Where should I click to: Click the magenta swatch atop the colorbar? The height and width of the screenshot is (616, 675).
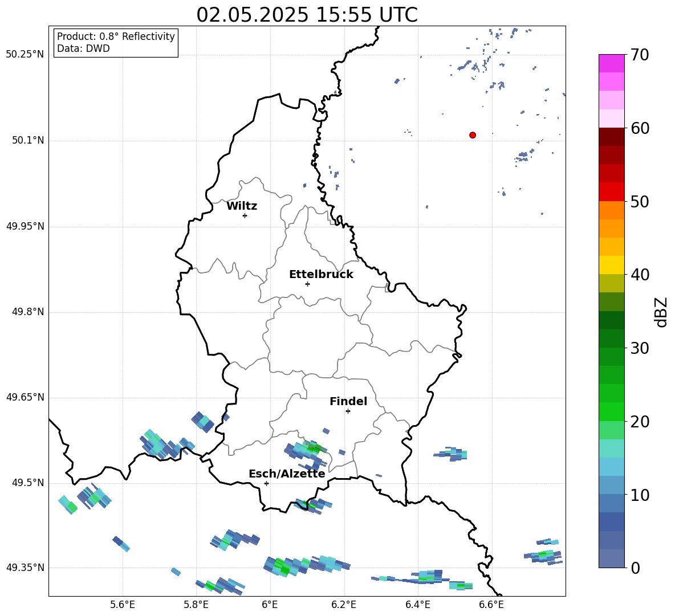[x=611, y=64]
